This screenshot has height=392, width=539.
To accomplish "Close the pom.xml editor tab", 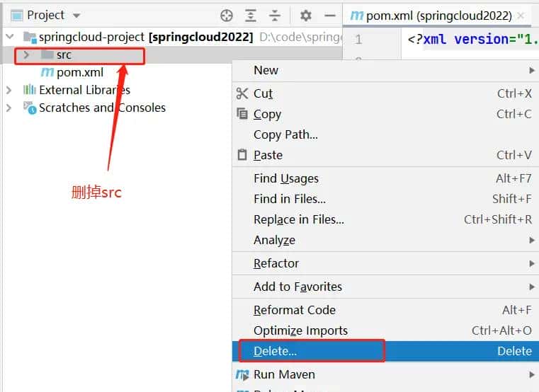I will (x=521, y=16).
